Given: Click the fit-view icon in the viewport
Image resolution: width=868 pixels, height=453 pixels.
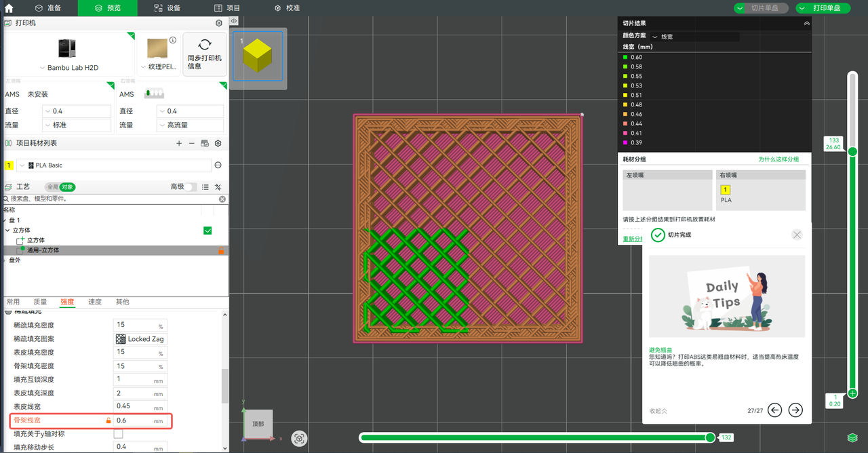Looking at the screenshot, I should click(299, 439).
